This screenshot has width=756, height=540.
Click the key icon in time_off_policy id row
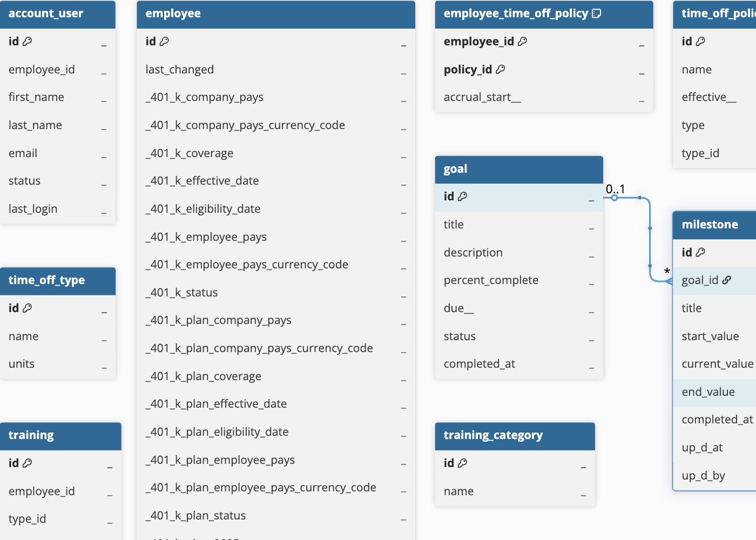pos(701,41)
